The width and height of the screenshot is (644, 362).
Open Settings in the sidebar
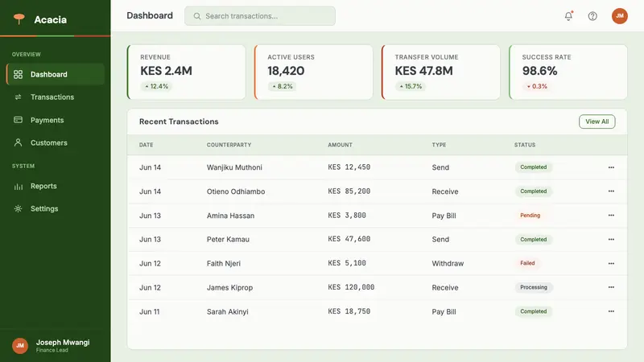pos(56,208)
